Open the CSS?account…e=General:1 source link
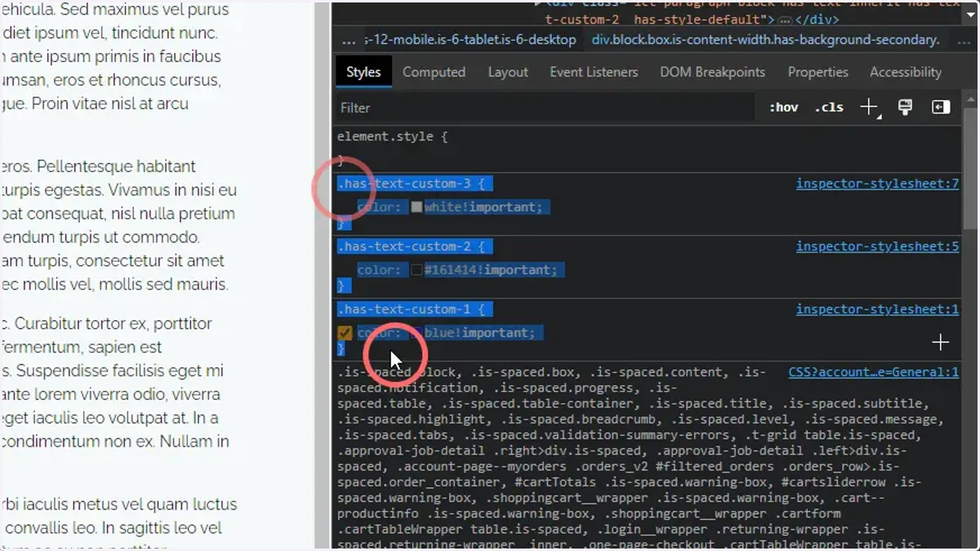The image size is (980, 551). [x=873, y=372]
